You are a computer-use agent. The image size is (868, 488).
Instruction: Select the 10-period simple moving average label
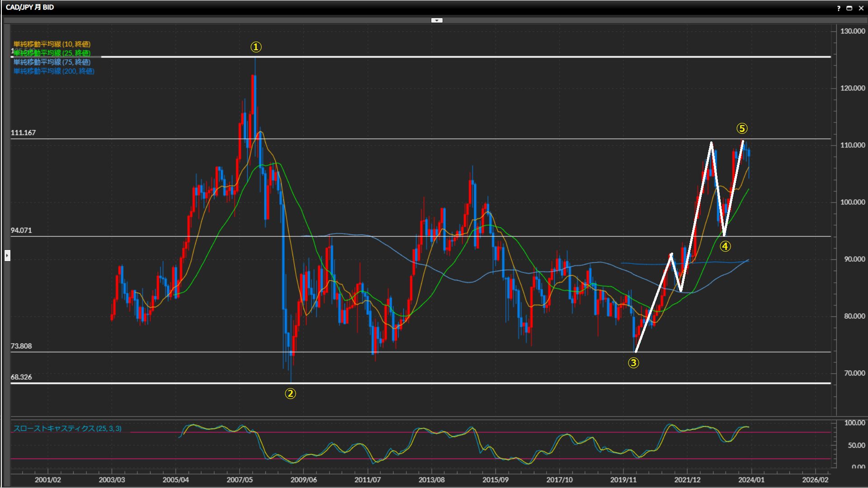(52, 44)
